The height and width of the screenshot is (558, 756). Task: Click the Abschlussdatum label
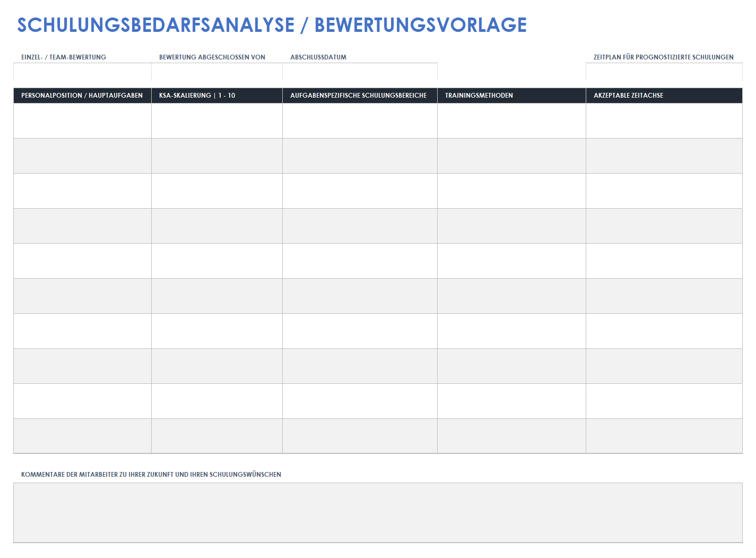318,57
